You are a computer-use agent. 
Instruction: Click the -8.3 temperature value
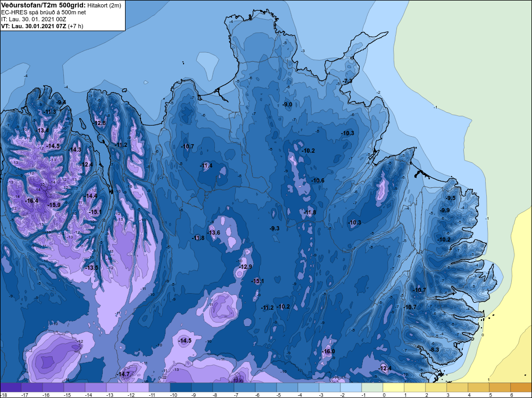pos(434,350)
